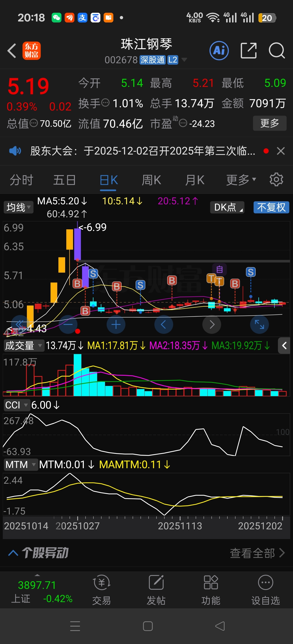Tap 设自选 add to watchlist
This screenshot has width=293, height=644.
(265, 590)
